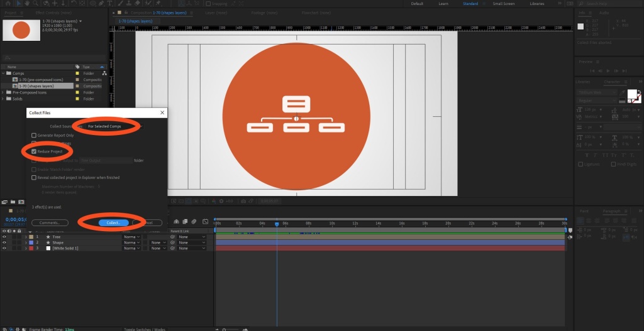Click the Preview panel play button
The width and height of the screenshot is (644, 331).
click(x=608, y=70)
